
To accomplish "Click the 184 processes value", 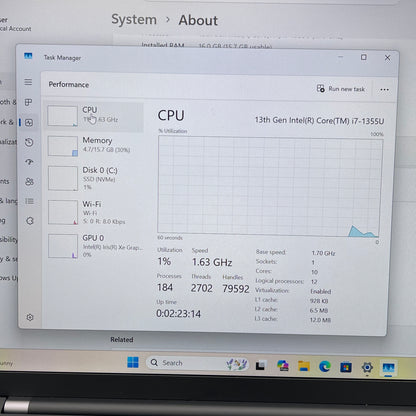I will pos(165,287).
